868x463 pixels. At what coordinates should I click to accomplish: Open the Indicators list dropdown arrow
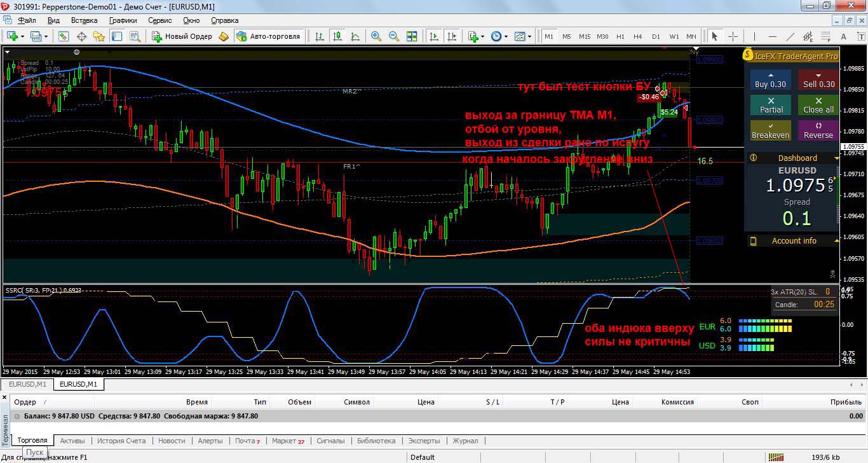pyautogui.click(x=482, y=36)
